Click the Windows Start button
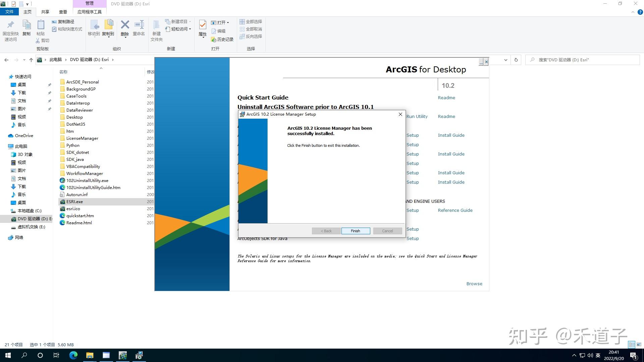The image size is (644, 362). [8, 355]
